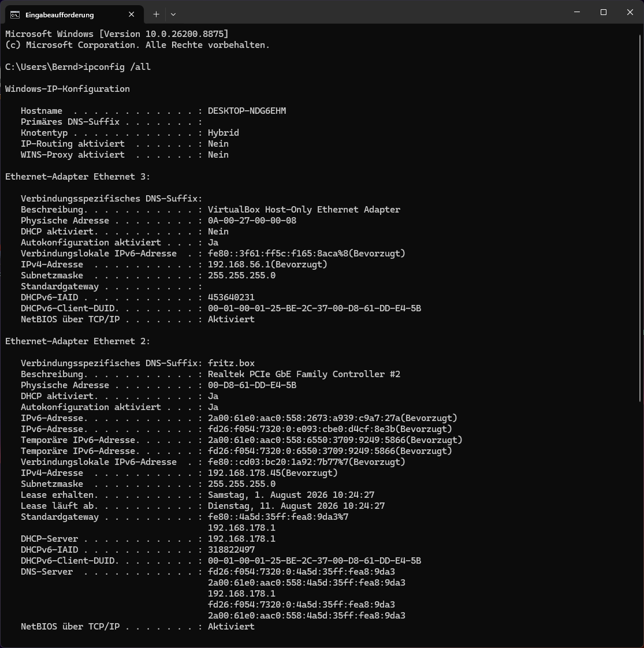Close the terminal window
This screenshot has height=648, width=644.
[x=630, y=12]
